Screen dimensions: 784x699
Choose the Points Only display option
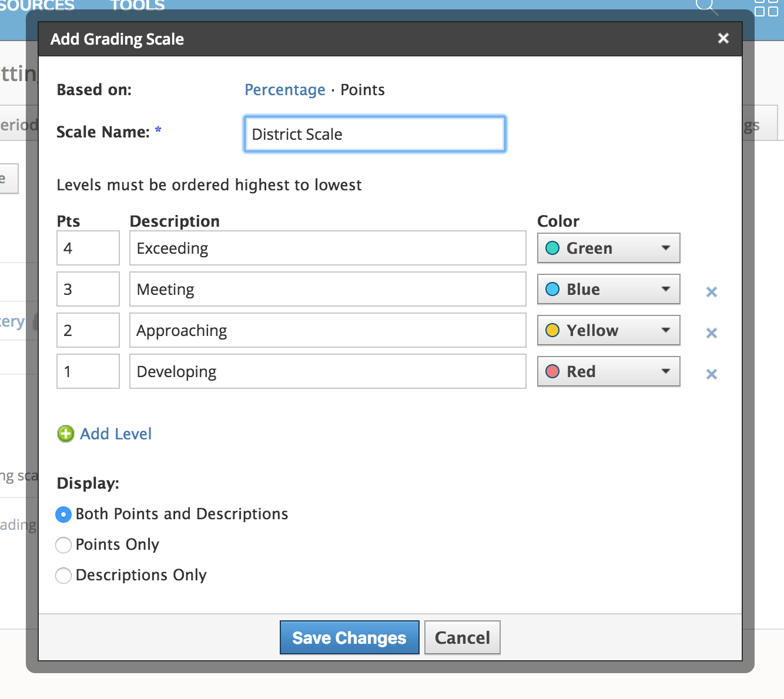click(63, 545)
